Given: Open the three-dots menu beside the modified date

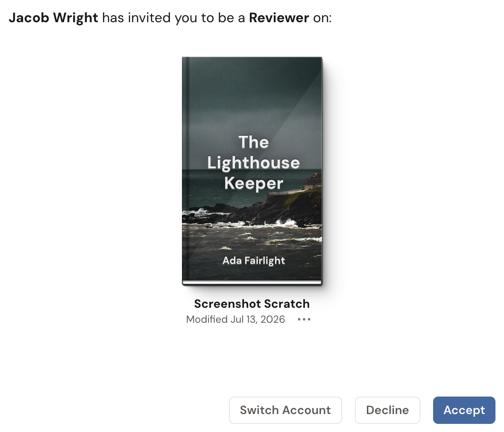Looking at the screenshot, I should [304, 319].
